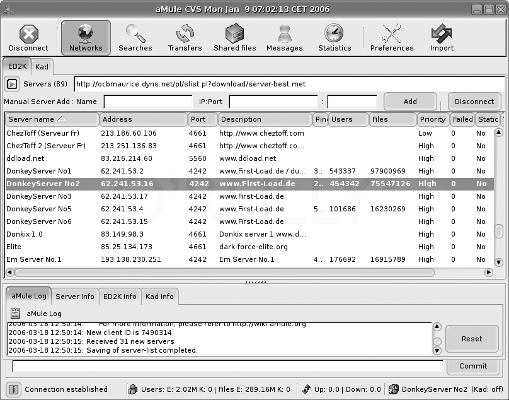509x400 pixels.
Task: Select the Em Server No.1 row
Action: tap(249, 259)
